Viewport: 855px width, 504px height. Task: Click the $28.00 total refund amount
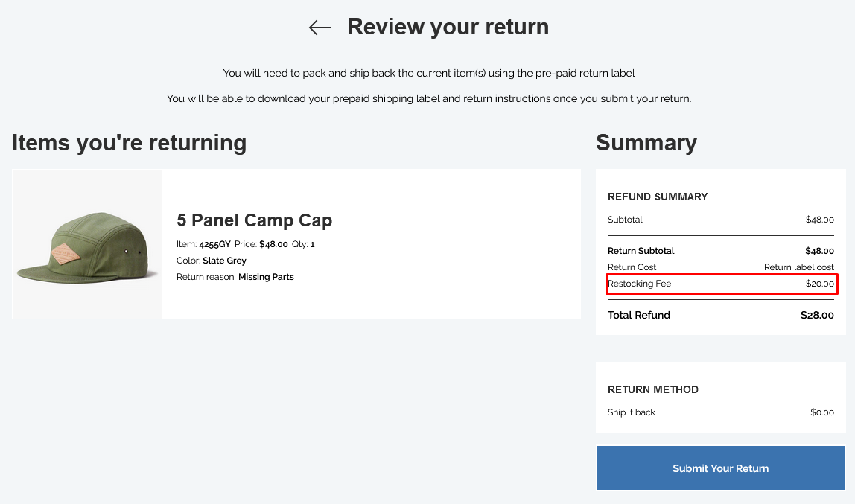click(817, 315)
